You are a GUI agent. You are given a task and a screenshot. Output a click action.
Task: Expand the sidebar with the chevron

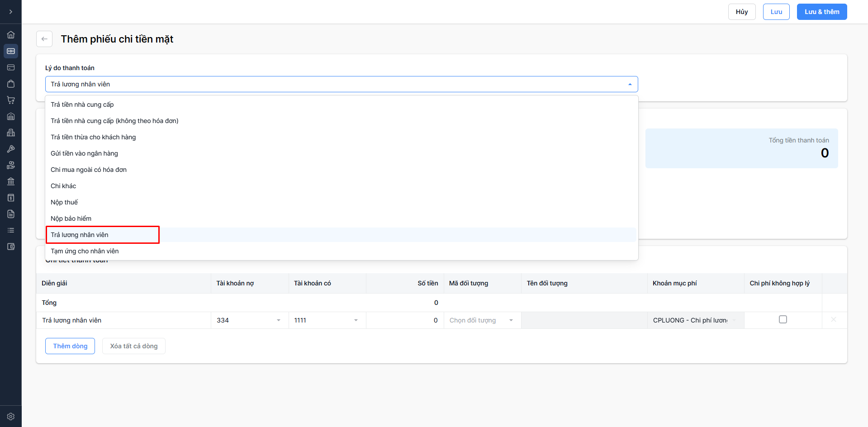[x=11, y=12]
